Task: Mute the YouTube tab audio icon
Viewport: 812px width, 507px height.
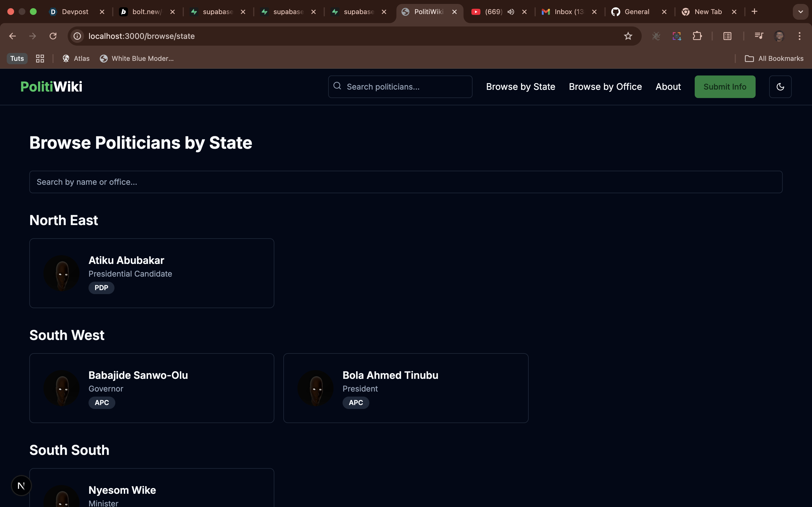Action: [511, 12]
